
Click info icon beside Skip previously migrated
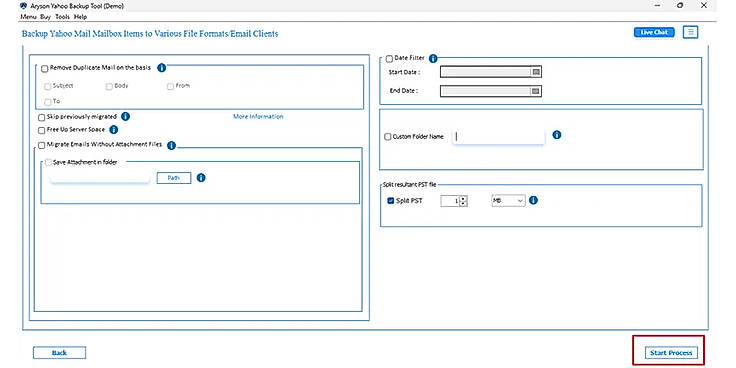[125, 116]
